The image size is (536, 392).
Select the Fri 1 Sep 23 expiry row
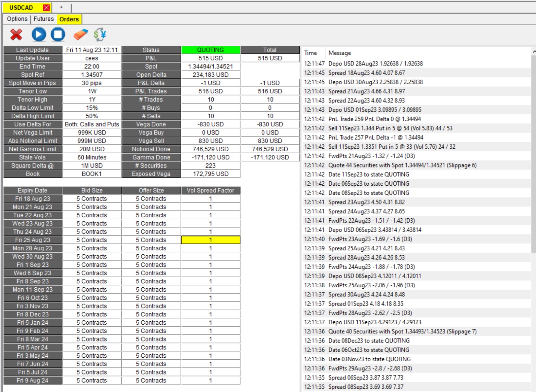click(33, 265)
